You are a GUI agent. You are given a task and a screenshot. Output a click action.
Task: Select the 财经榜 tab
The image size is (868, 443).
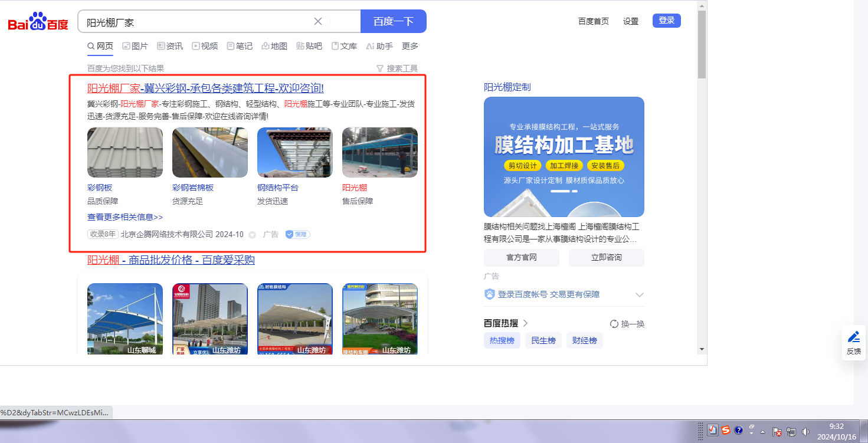pyautogui.click(x=585, y=340)
